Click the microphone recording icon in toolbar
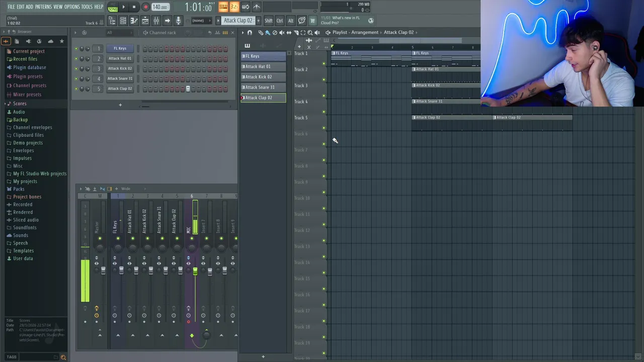The width and height of the screenshot is (644, 362). (x=178, y=21)
